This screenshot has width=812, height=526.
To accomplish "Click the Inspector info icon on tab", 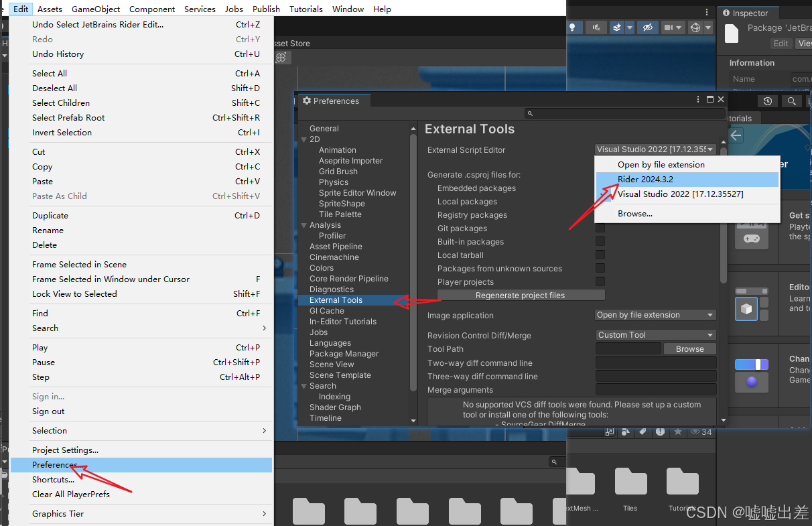I will 726,13.
